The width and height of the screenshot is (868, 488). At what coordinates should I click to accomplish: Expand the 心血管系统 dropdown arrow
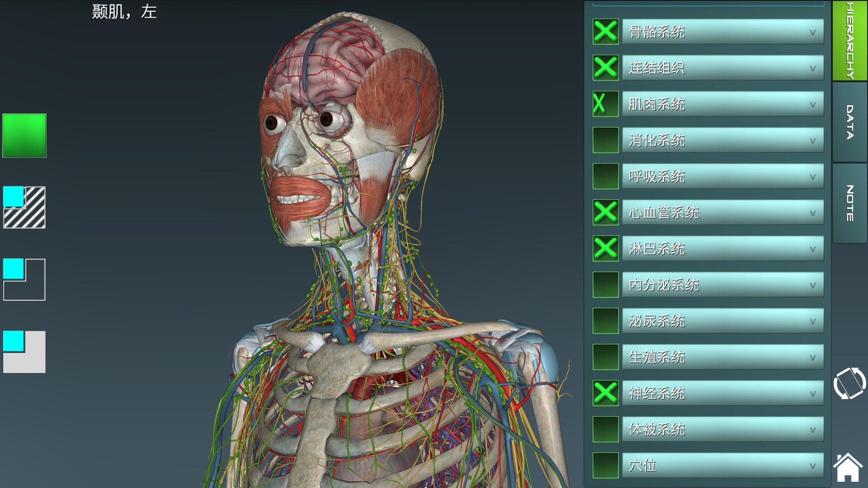(x=812, y=213)
